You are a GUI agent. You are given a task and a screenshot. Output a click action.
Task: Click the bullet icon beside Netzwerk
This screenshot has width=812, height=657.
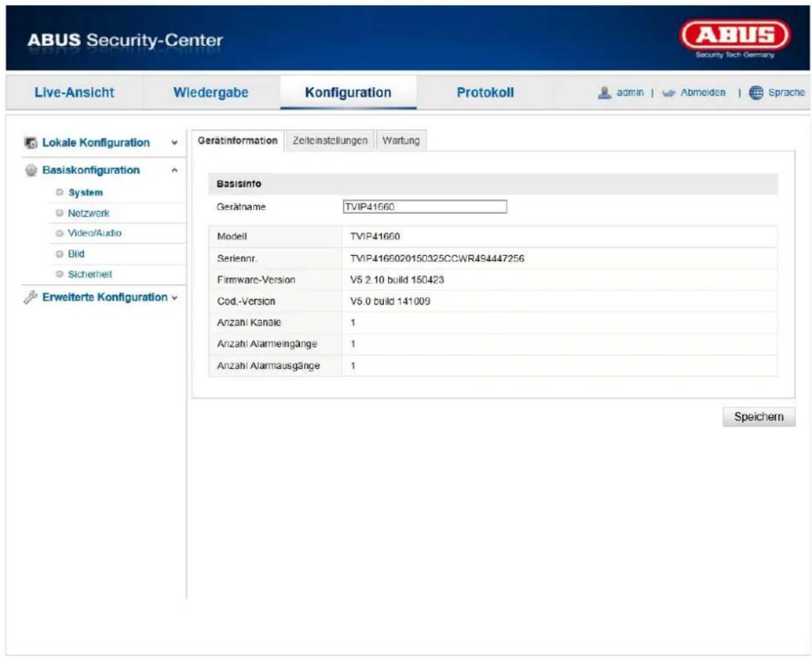[60, 213]
